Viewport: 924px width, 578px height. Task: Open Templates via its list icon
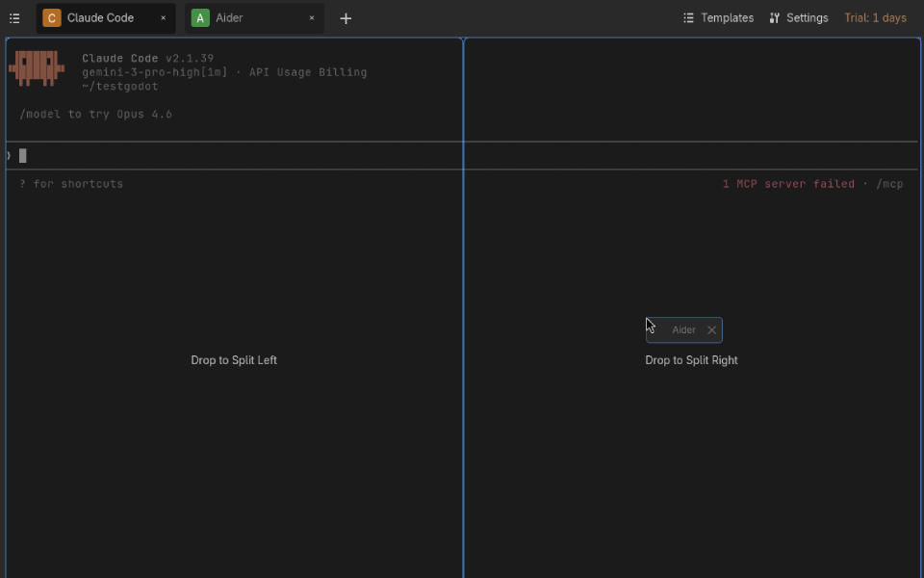tap(687, 17)
